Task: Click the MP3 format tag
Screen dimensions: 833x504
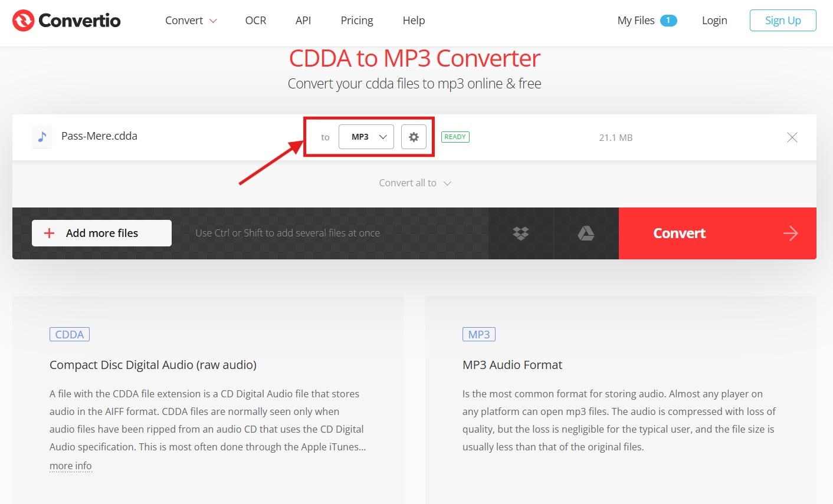Action: tap(479, 335)
